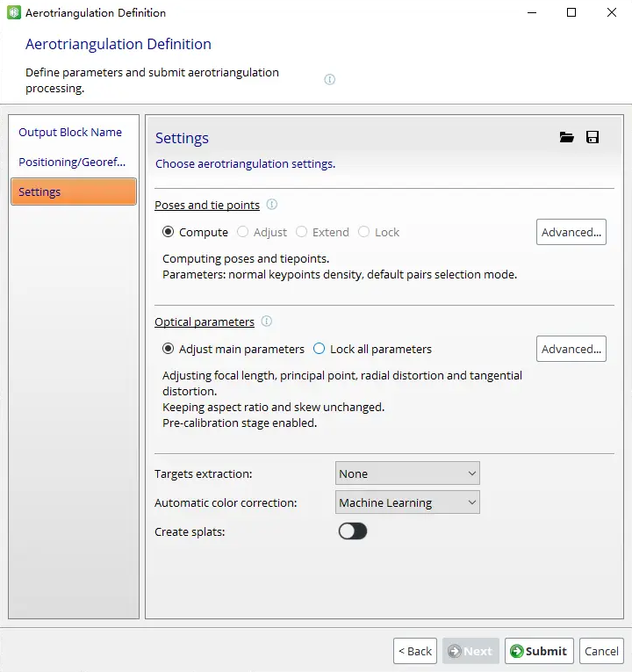The width and height of the screenshot is (632, 672).
Task: Click the application icon in title bar
Action: pyautogui.click(x=14, y=12)
